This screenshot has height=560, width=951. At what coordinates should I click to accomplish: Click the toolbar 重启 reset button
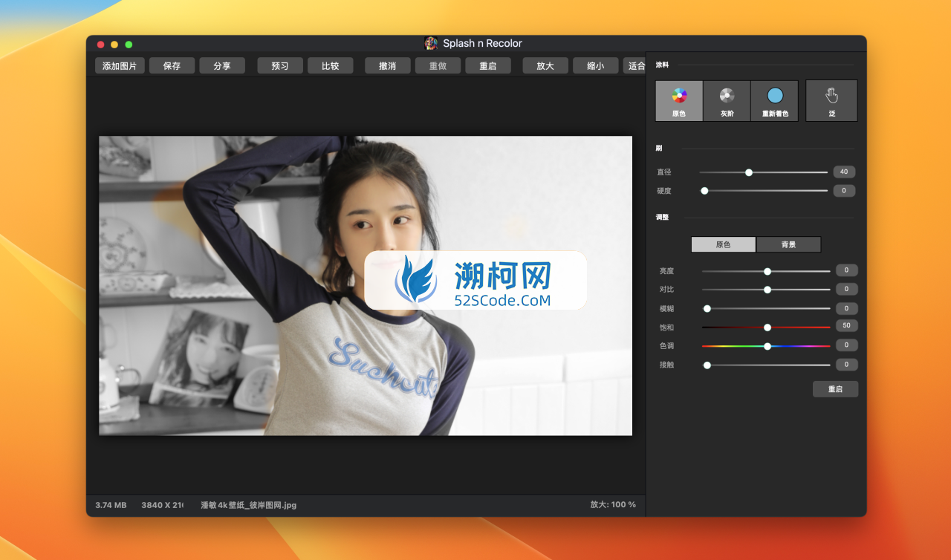tap(488, 65)
